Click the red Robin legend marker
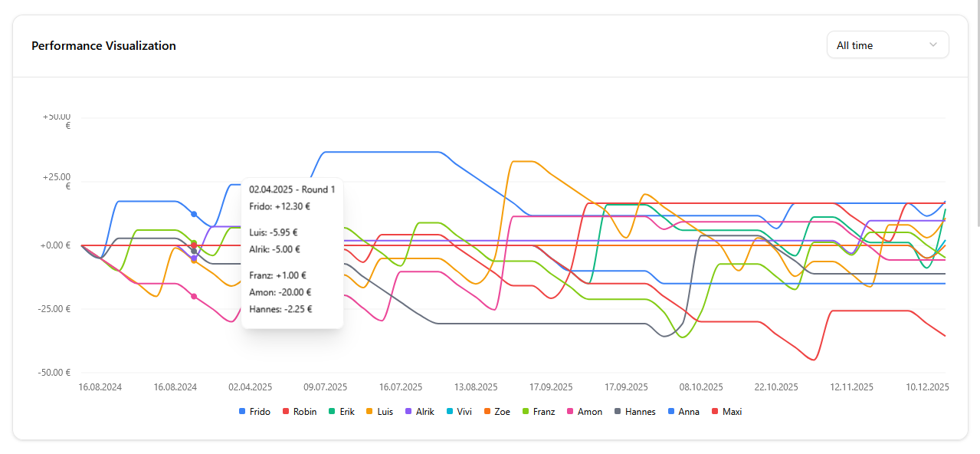 click(x=286, y=412)
